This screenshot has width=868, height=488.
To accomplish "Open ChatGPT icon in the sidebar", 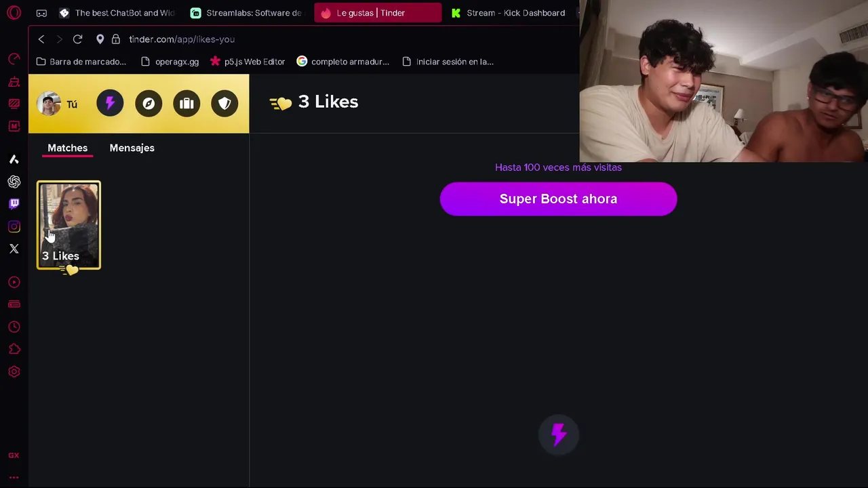I will tap(14, 182).
